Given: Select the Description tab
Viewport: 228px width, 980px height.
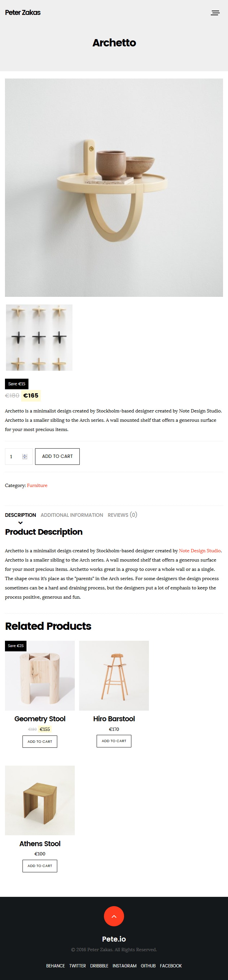Looking at the screenshot, I should (21, 515).
